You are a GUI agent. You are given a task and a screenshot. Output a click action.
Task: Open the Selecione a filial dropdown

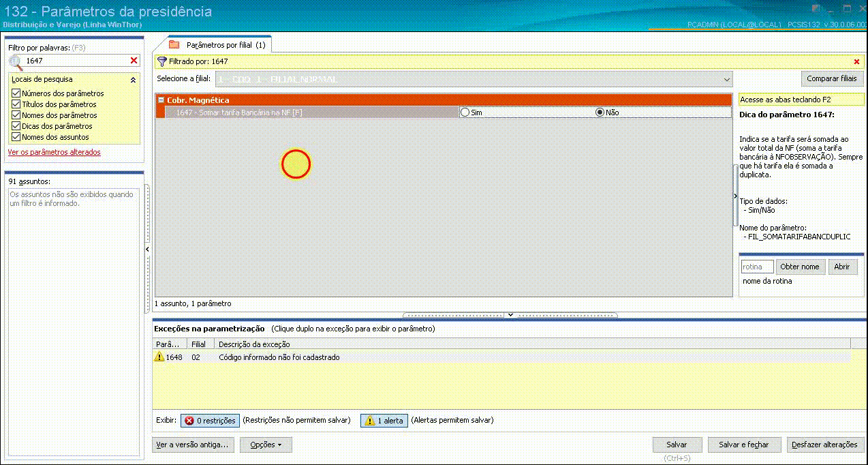click(726, 79)
